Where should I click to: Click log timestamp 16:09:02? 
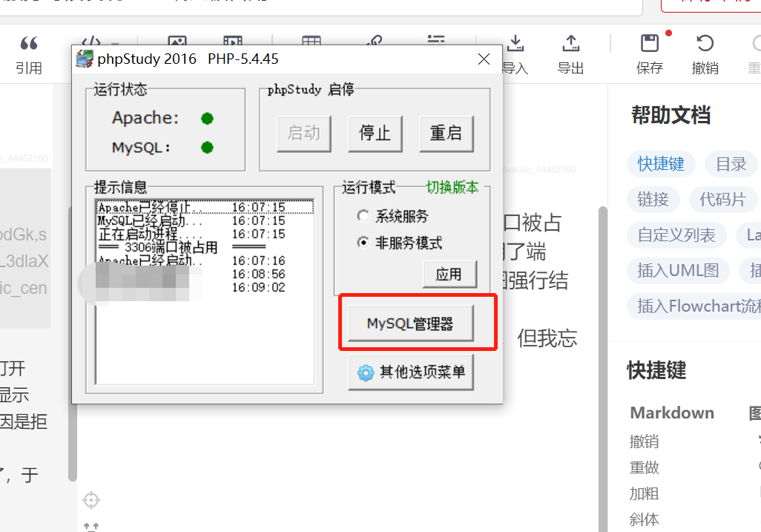[x=258, y=287]
